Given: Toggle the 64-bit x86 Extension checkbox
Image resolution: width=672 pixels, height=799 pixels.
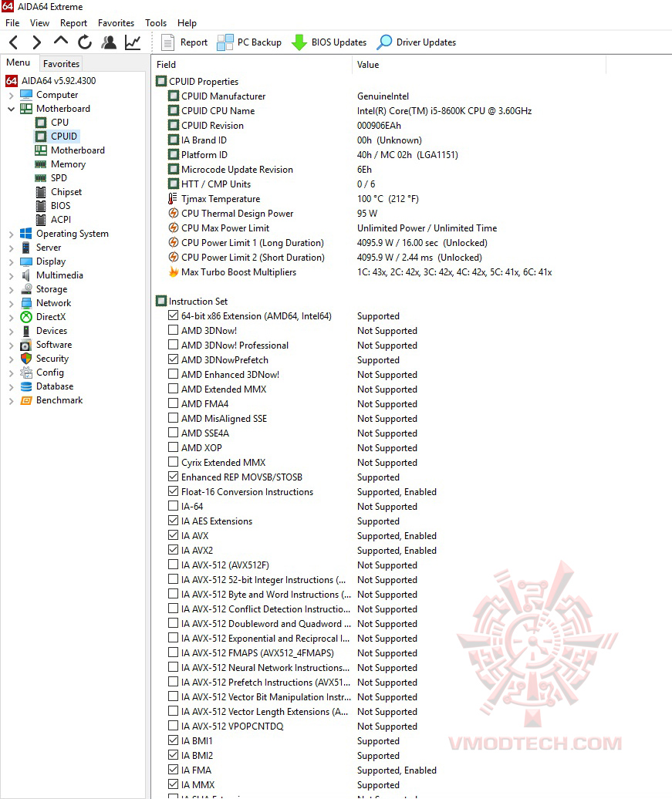Looking at the screenshot, I should 174,316.
